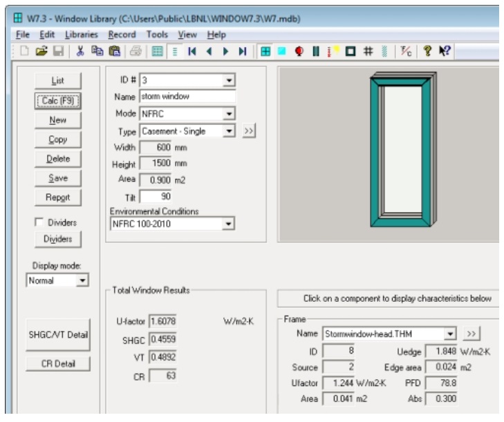Jump to first record with toolbar arrow

click(192, 50)
